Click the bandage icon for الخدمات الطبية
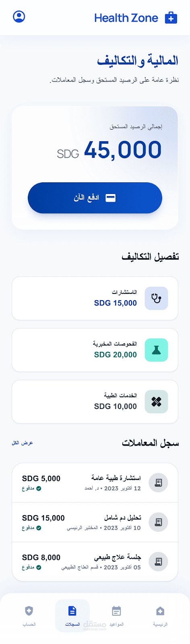 (x=156, y=401)
